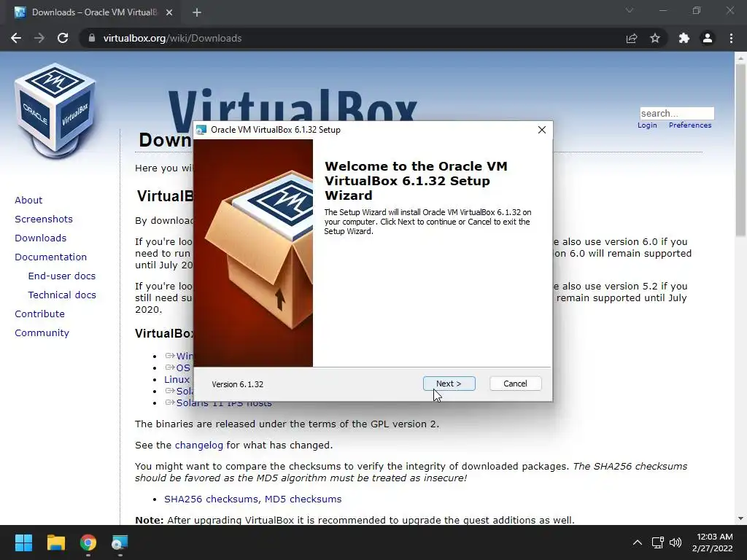This screenshot has width=747, height=560.
Task: Close the Downloads – Oracle VM VirtualBox tab
Action: pos(169,12)
